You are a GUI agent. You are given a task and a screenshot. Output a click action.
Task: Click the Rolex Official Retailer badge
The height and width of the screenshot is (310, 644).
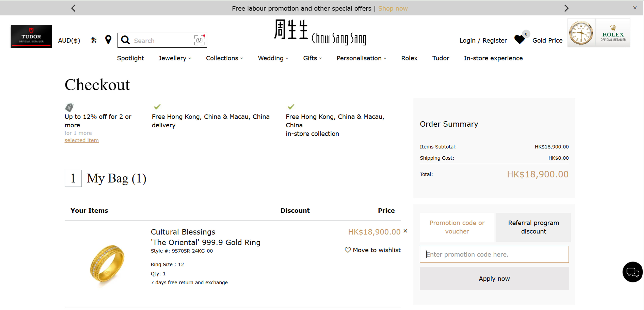613,33
